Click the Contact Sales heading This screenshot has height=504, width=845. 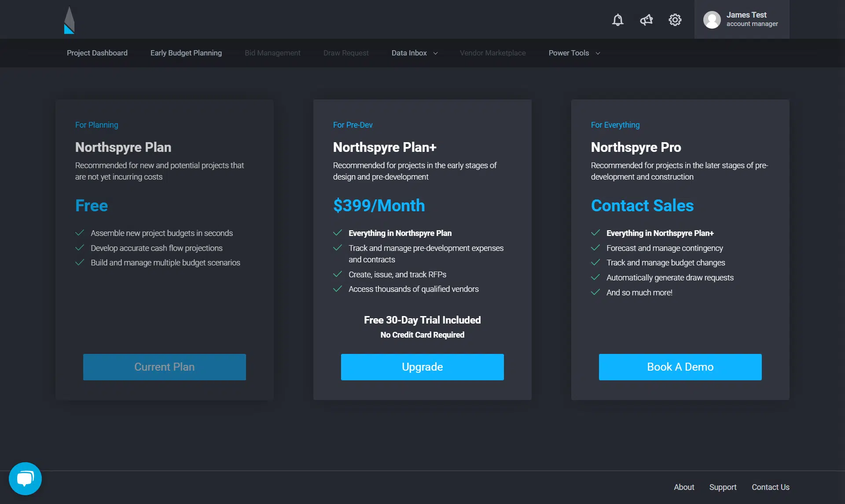pyautogui.click(x=642, y=206)
